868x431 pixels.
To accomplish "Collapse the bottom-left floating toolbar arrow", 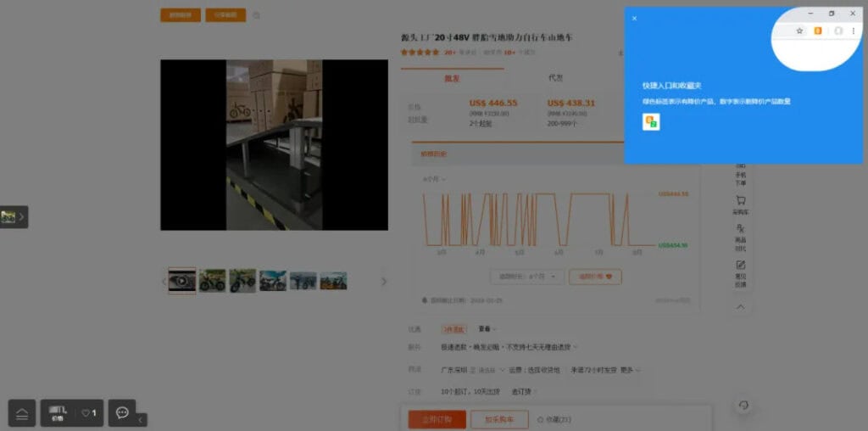I will [141, 419].
